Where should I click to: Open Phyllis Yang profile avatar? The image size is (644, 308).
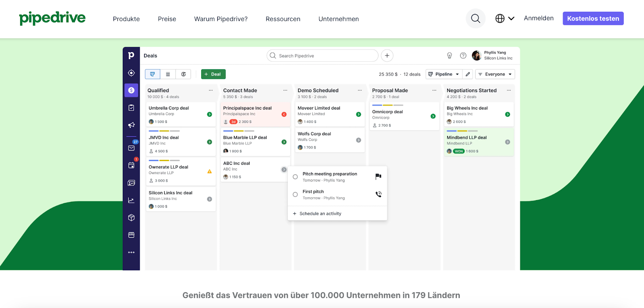click(x=477, y=56)
